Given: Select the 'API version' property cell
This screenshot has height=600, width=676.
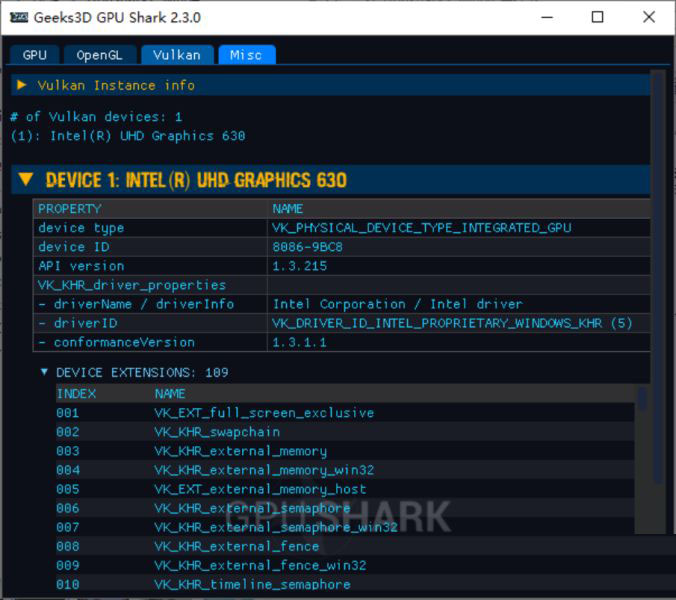Looking at the screenshot, I should (x=150, y=266).
